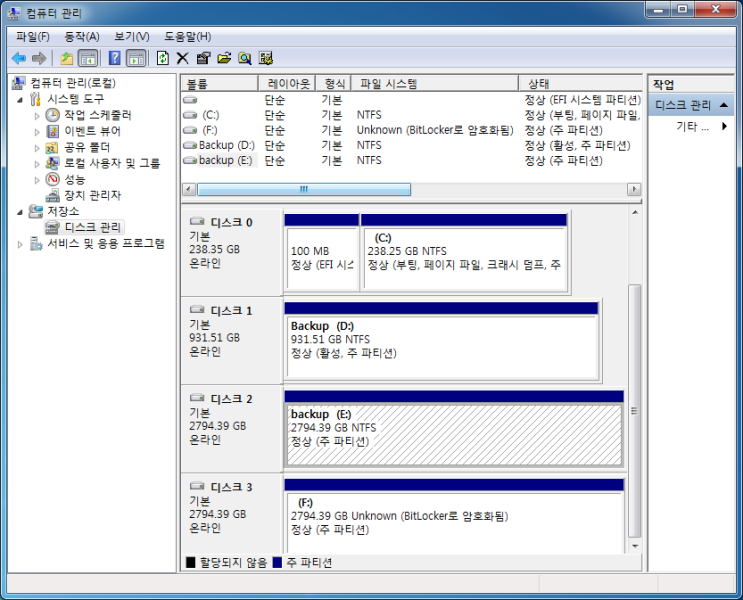The width and height of the screenshot is (743, 600).
Task: Select the unnamed EFI volume row icon
Action: 190,100
